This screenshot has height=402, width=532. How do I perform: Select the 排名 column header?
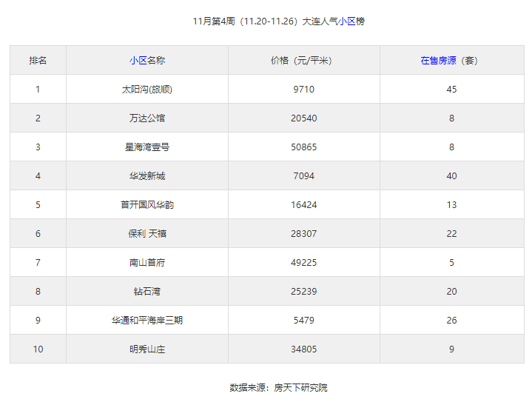tap(38, 61)
